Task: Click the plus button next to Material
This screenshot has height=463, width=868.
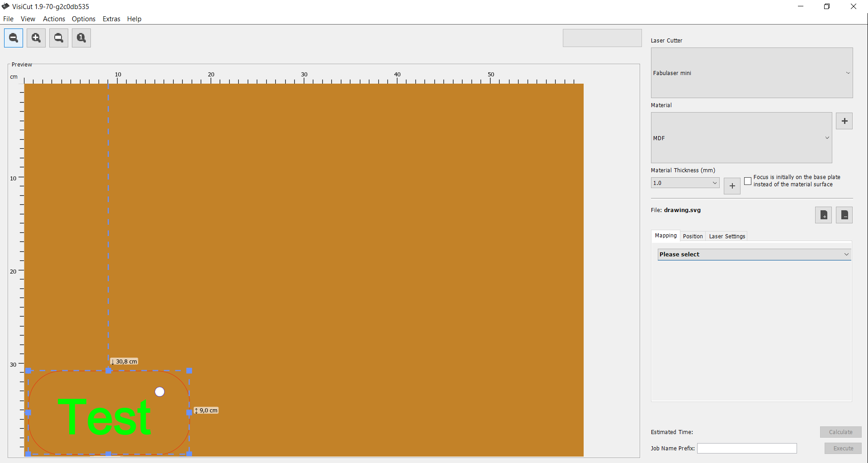Action: click(844, 121)
